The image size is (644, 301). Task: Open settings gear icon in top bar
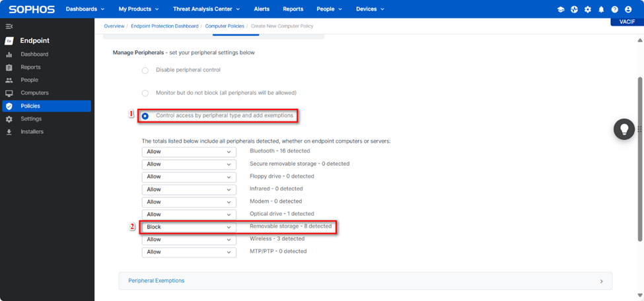[x=588, y=10]
